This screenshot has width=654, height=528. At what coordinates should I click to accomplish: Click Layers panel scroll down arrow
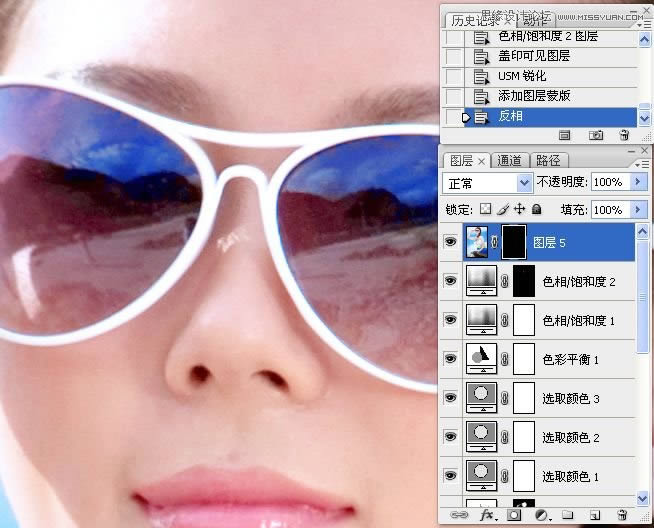click(642, 498)
